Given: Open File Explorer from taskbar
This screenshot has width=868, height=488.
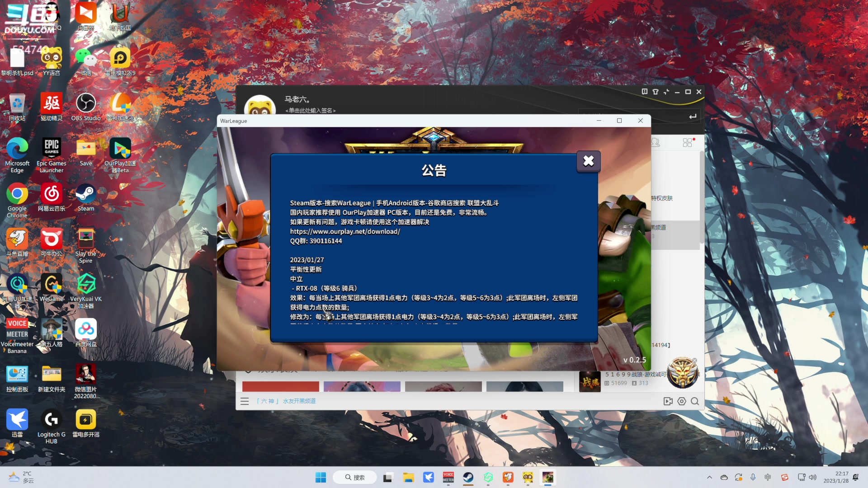Looking at the screenshot, I should (x=408, y=478).
